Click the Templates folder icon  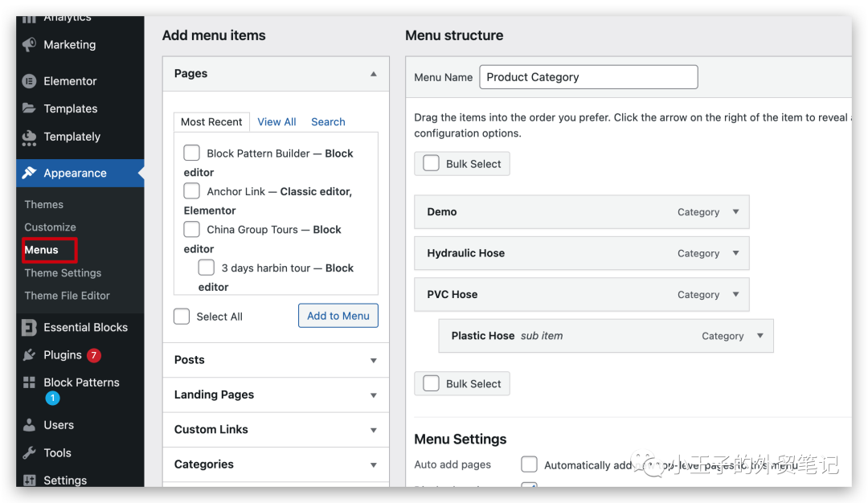pyautogui.click(x=30, y=108)
